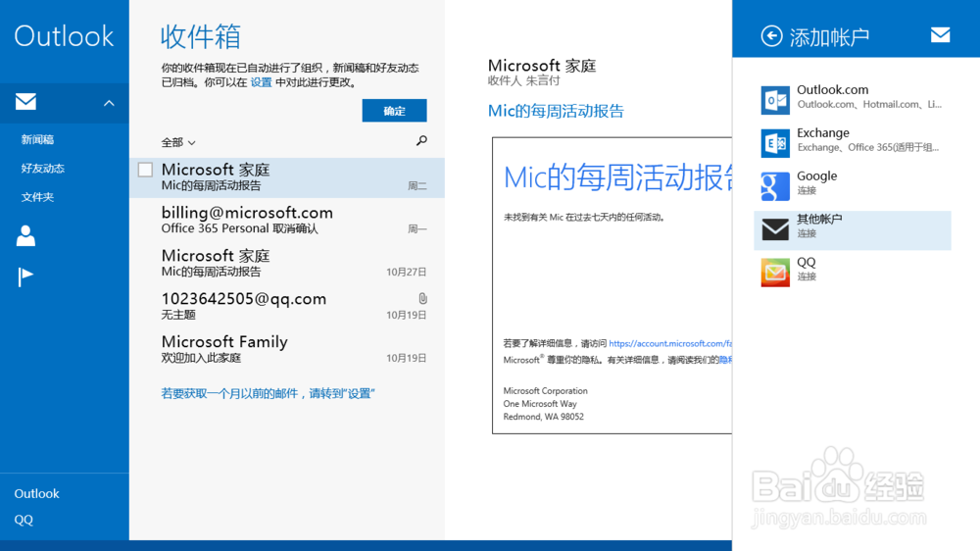Select the Google account icon
Viewport: 980px width, 551px height.
pos(775,186)
